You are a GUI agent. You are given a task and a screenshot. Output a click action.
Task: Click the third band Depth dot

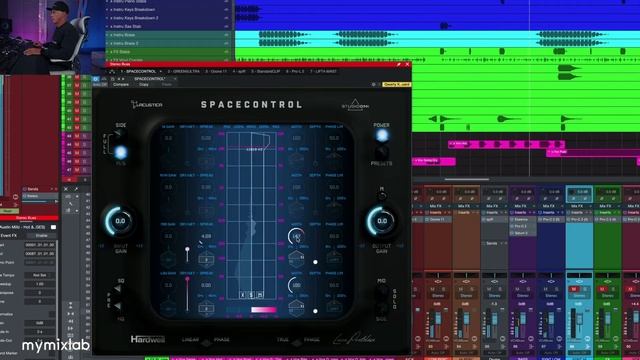pos(315,262)
